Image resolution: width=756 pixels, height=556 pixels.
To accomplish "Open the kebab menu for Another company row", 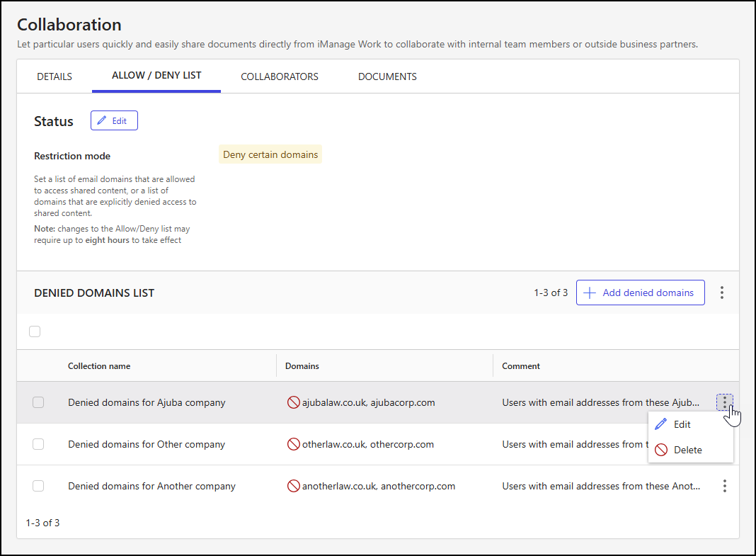I will (724, 486).
